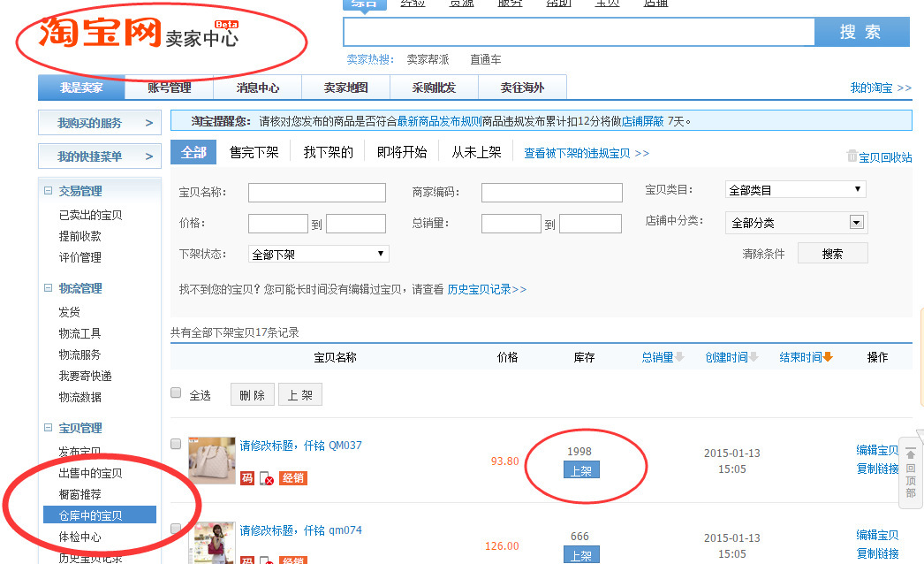Click 复制链接 for item QM037
Screen dimensions: 924x564
pyautogui.click(x=877, y=469)
